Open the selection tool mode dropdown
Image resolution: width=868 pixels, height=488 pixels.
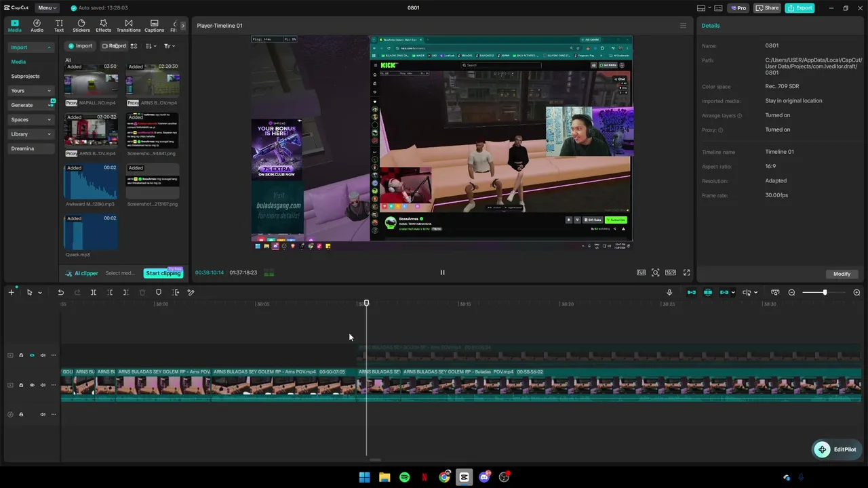[39, 293]
